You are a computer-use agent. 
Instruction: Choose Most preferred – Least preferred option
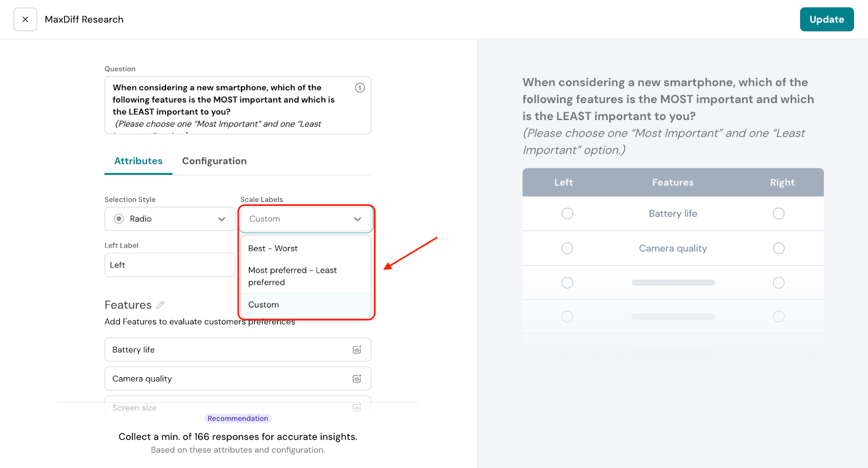tap(292, 276)
